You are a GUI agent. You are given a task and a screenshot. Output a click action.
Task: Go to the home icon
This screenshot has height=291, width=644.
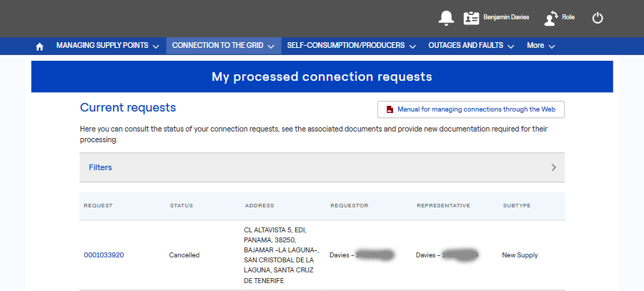[39, 46]
